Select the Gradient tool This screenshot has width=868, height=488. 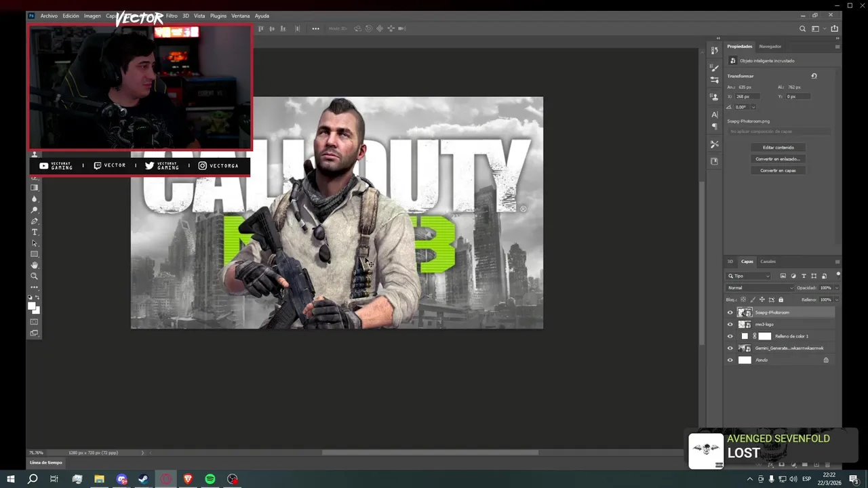click(35, 188)
